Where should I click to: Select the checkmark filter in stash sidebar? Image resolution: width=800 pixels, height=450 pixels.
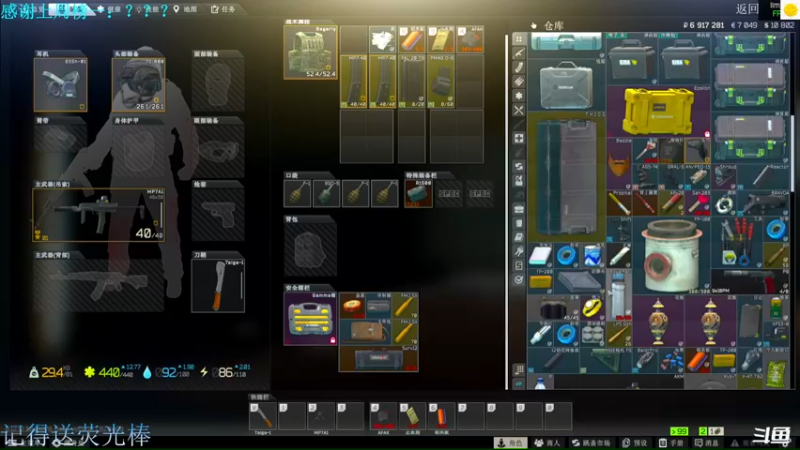coord(519,280)
